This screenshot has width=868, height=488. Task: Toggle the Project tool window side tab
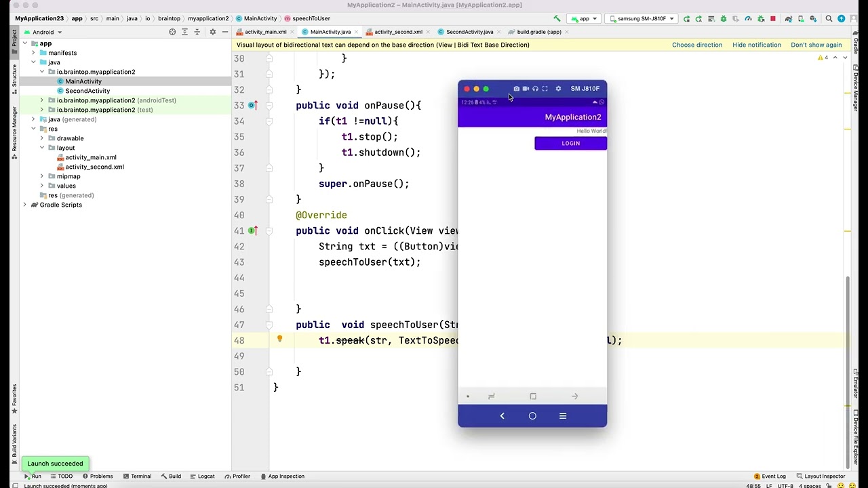coord(14,41)
